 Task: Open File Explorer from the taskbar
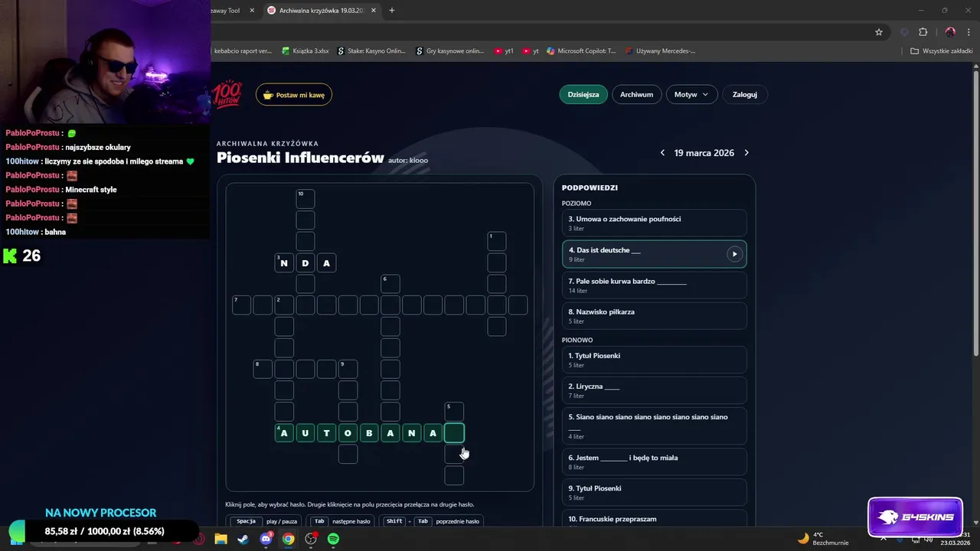coord(220,539)
